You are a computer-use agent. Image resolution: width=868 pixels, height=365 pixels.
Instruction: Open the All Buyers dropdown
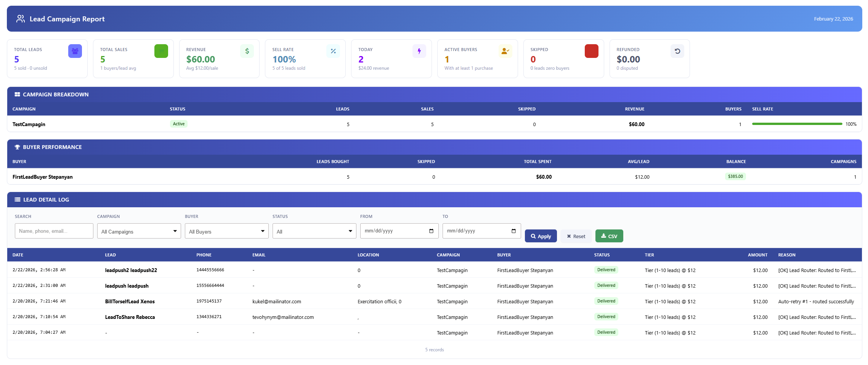click(x=226, y=231)
